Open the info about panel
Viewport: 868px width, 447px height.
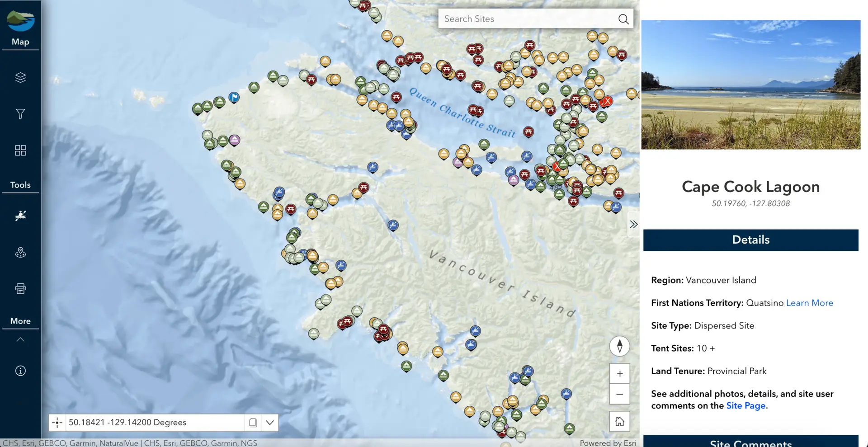(20, 371)
